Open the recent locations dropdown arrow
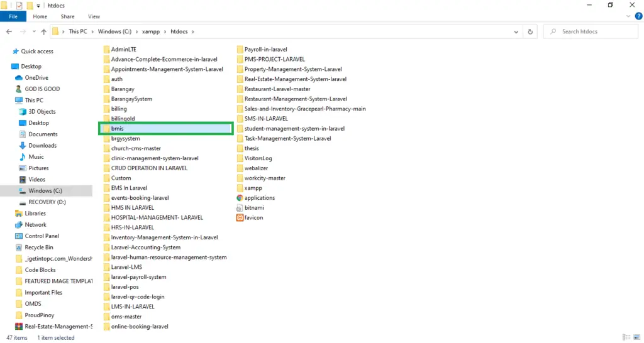This screenshot has width=644, height=343. (33, 31)
